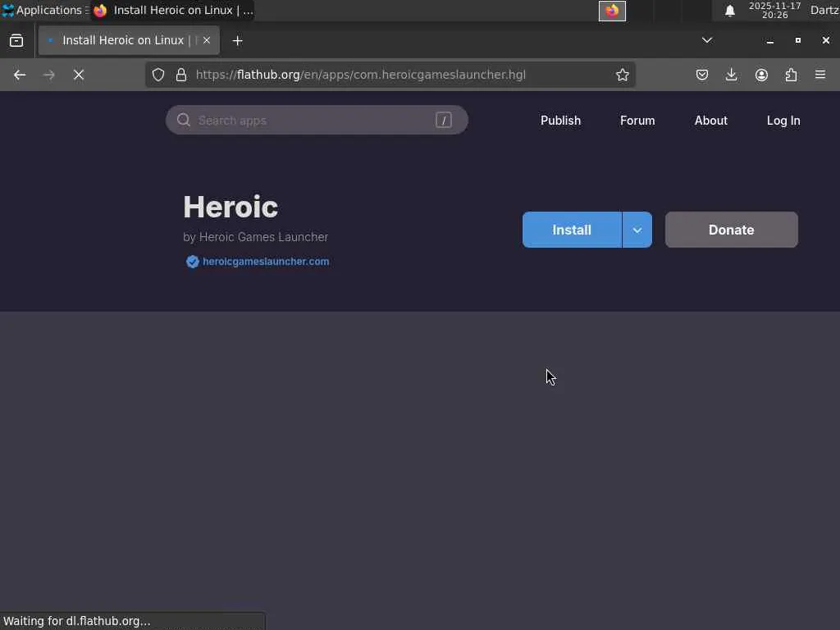Log In to Flathub
Screen dimensions: 840x630
coord(783,121)
